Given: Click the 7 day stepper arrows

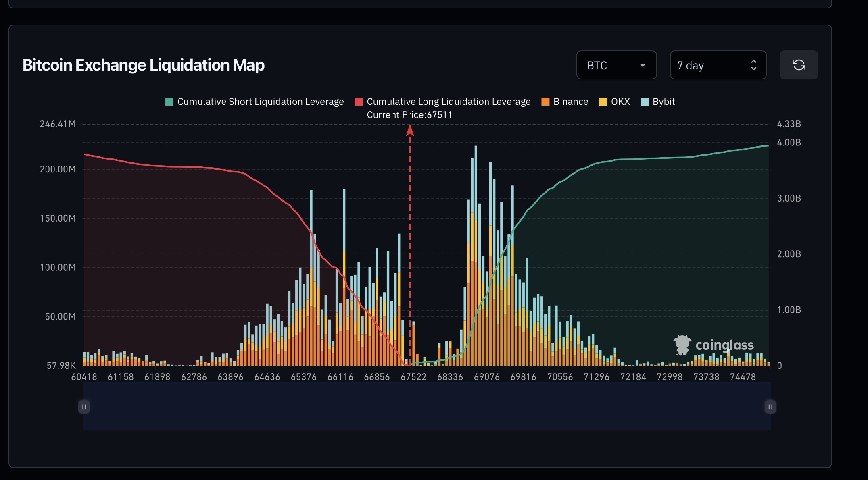Looking at the screenshot, I should [753, 65].
